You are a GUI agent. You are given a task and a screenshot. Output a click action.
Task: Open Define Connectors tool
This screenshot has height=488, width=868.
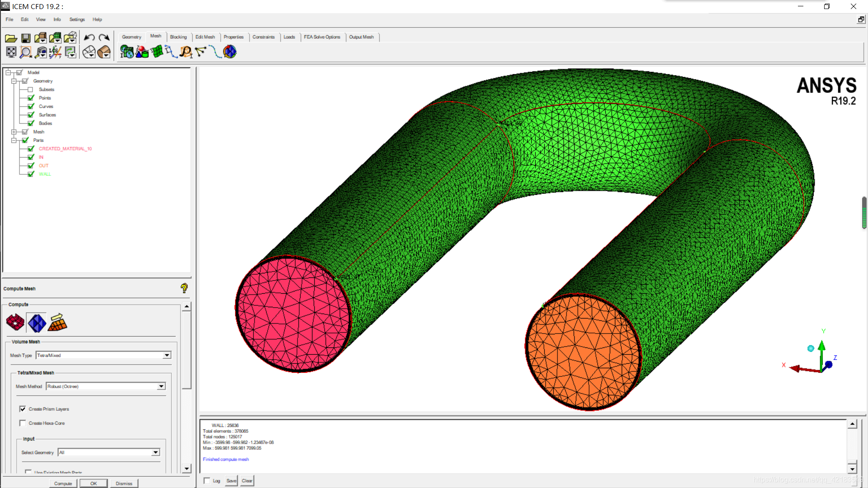[x=201, y=52]
